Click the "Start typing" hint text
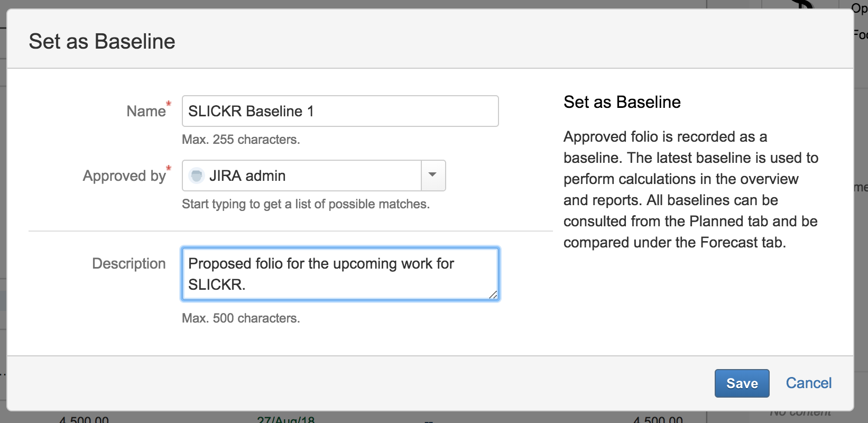The width and height of the screenshot is (868, 423). click(x=306, y=204)
